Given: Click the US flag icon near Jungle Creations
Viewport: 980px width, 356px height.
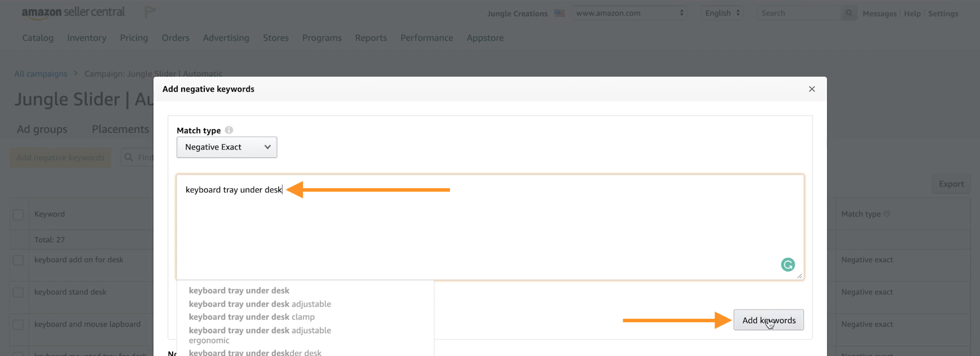Looking at the screenshot, I should point(559,13).
